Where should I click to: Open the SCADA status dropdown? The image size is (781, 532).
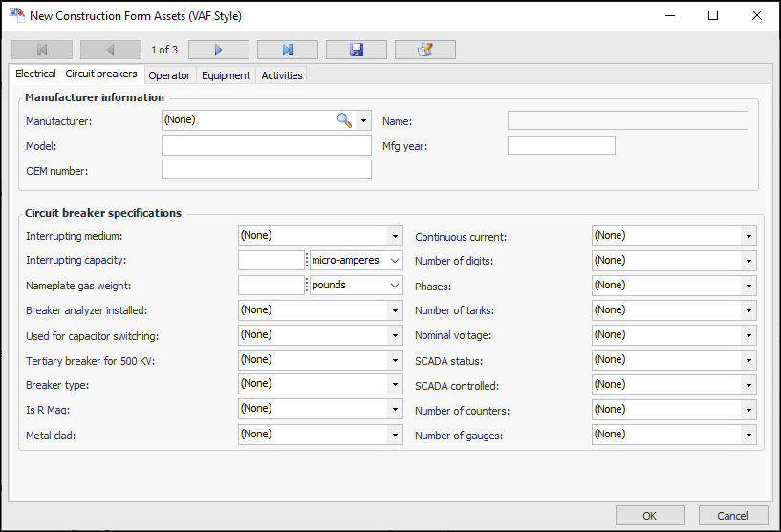(x=748, y=360)
